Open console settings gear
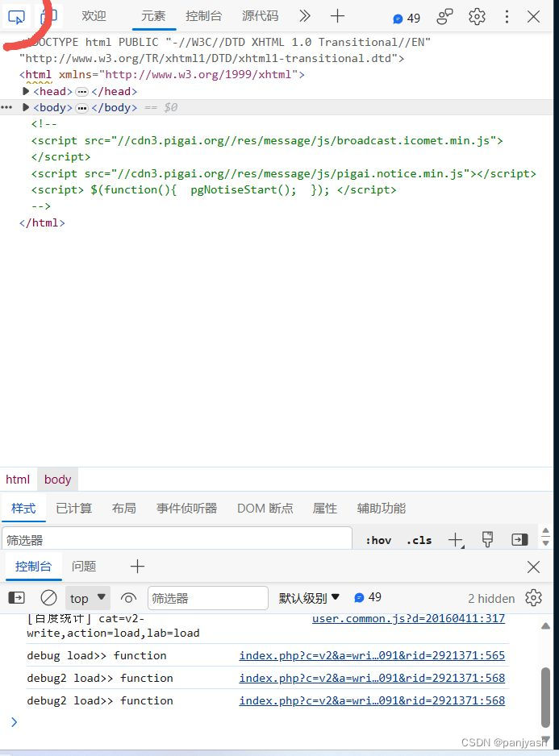 [x=533, y=598]
